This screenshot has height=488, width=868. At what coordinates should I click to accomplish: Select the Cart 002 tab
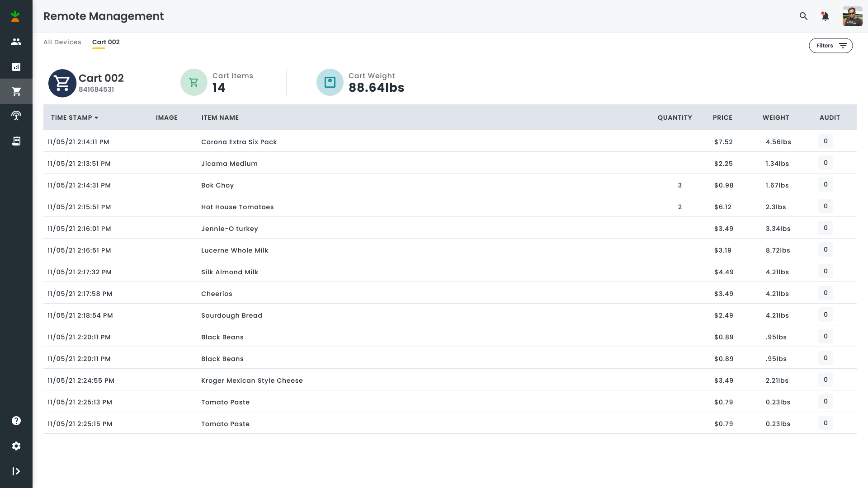106,42
